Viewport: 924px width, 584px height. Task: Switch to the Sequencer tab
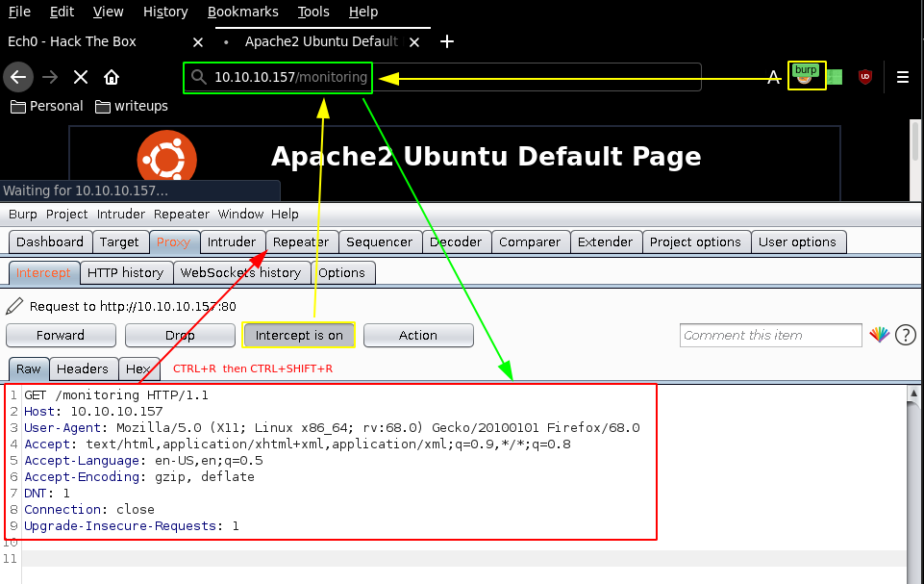click(x=380, y=241)
